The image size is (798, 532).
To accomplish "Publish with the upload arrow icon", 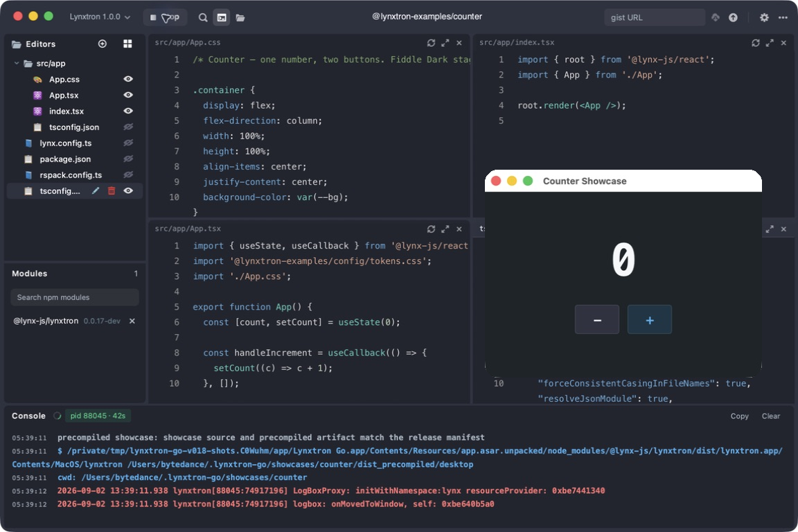I will click(x=733, y=17).
